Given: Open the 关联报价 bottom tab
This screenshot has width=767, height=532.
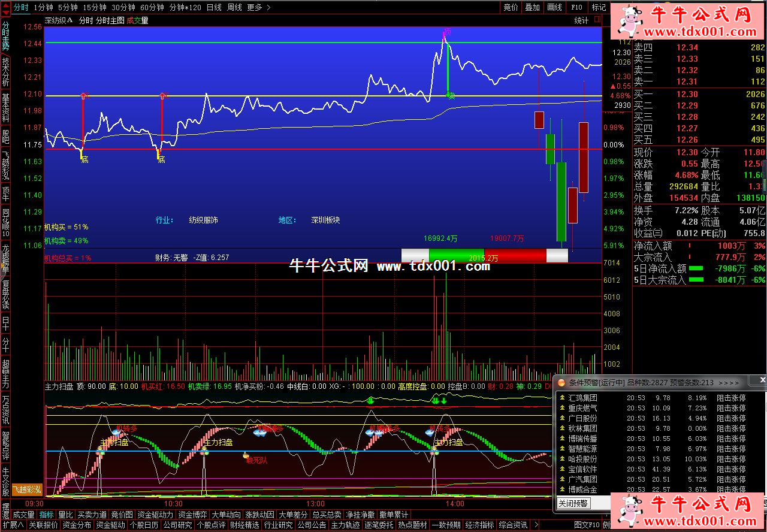Looking at the screenshot, I should tap(43, 525).
